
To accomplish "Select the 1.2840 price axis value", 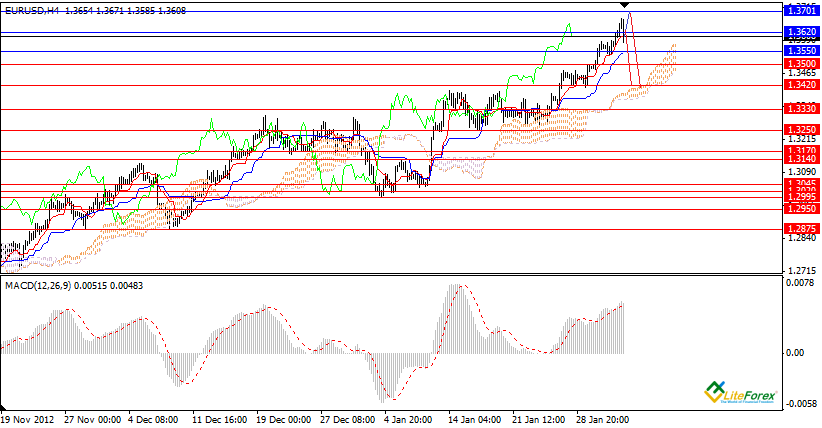I will tap(802, 238).
